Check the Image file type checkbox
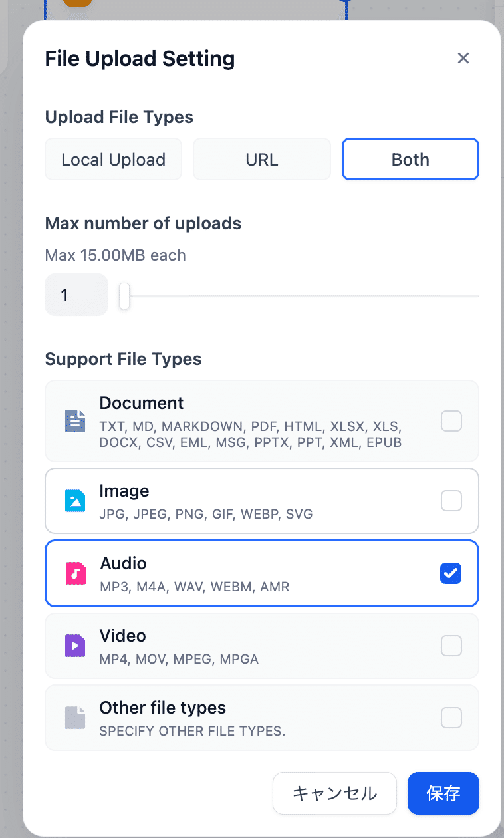Screen dimensions: 504x838 click(451, 500)
